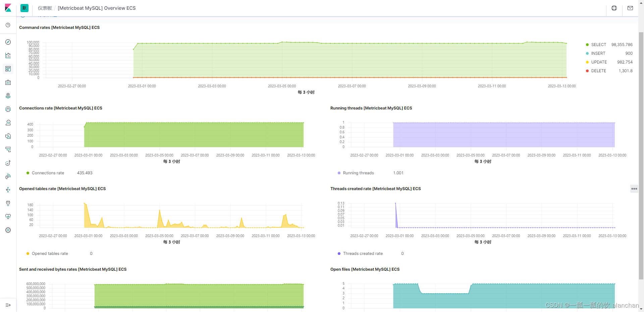Open Discover from the sidebar
This screenshot has width=644, height=312.
click(x=8, y=42)
